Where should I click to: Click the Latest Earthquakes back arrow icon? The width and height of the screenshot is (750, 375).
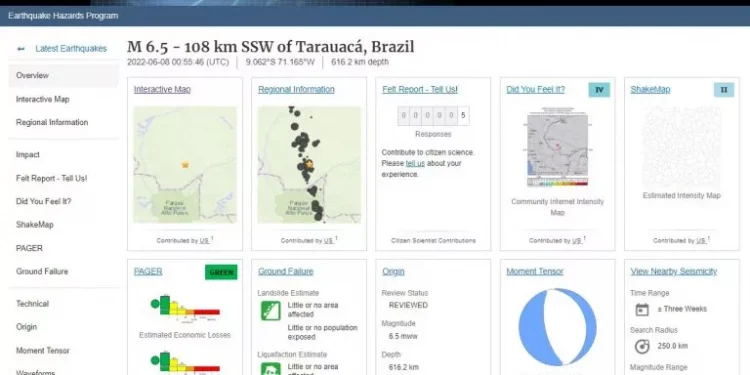point(21,49)
